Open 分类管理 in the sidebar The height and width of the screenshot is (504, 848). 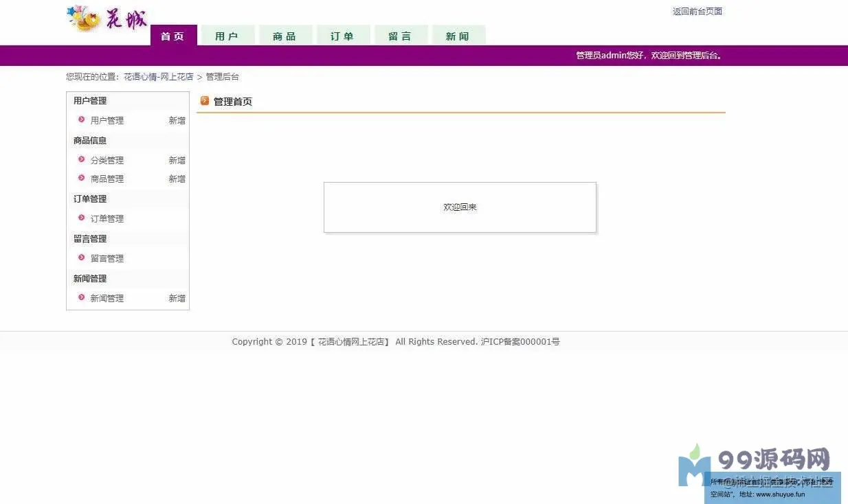(x=107, y=160)
